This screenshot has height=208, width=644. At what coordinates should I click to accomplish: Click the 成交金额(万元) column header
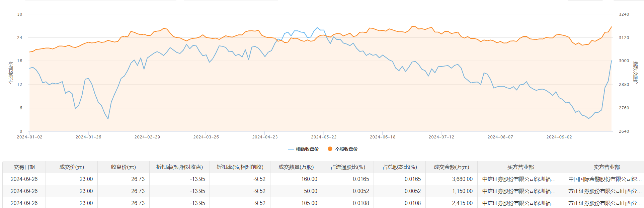[452, 167]
